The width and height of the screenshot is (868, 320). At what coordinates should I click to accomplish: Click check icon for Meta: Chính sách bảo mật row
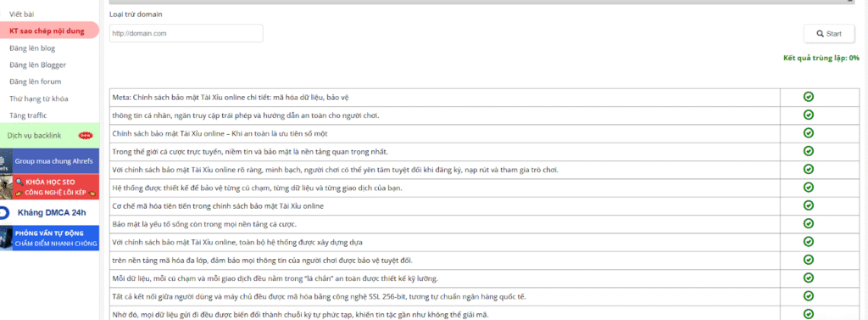[808, 97]
